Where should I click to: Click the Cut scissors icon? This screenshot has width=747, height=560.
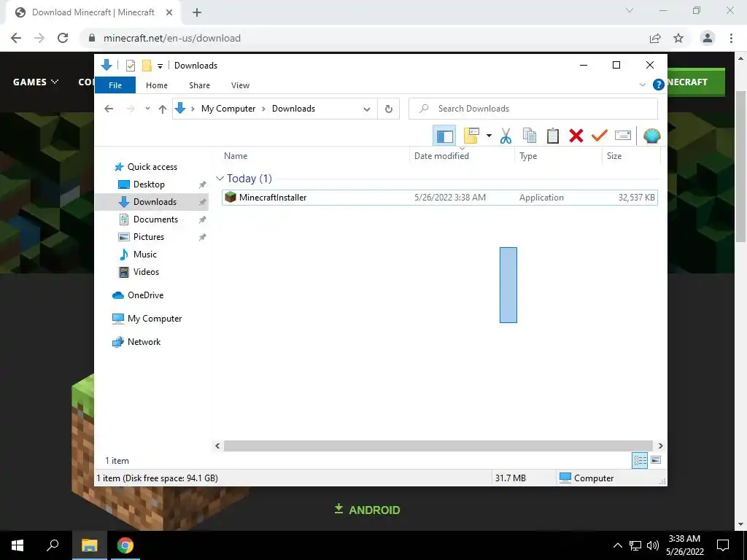[x=506, y=136]
